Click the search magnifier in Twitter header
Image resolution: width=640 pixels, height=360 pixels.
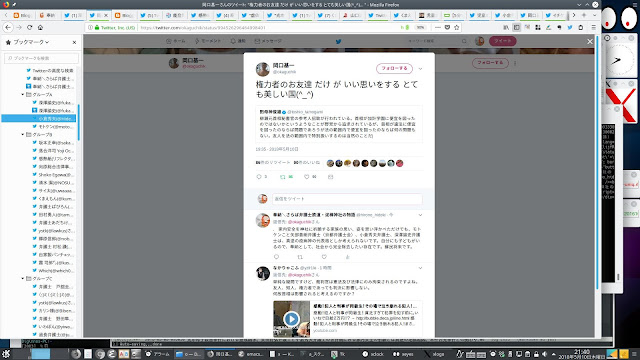(x=464, y=41)
